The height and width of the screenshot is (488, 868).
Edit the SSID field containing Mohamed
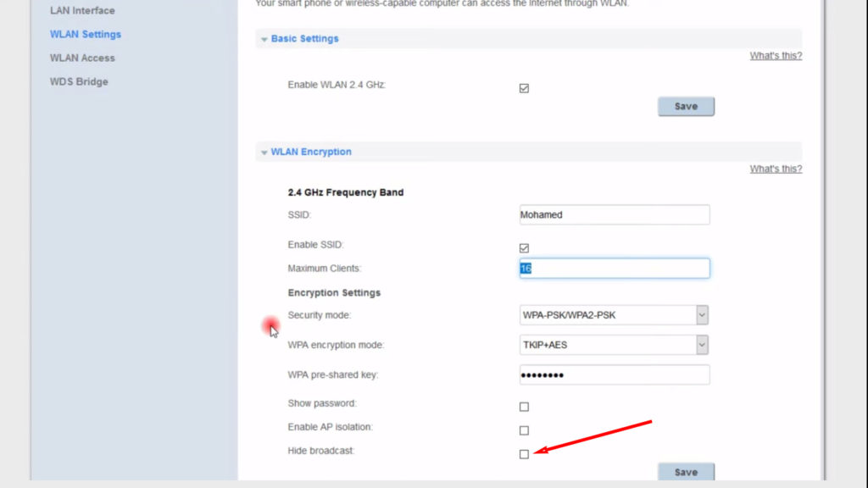tap(615, 214)
